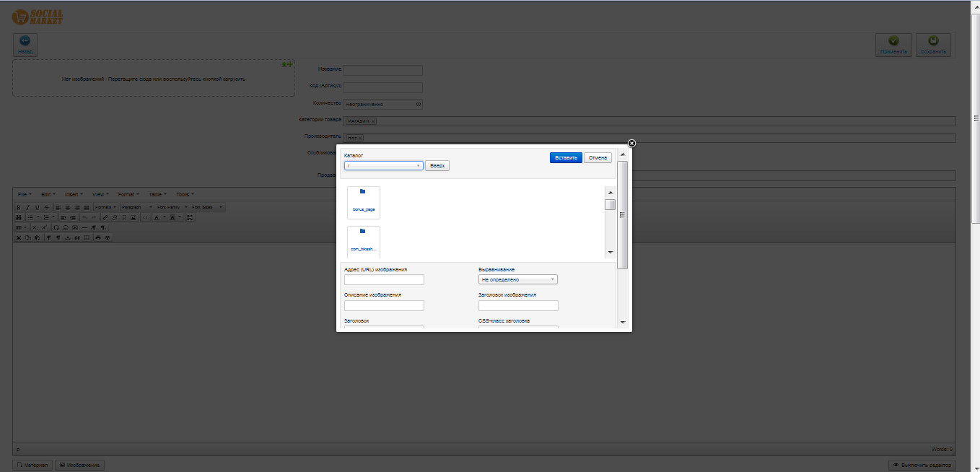
Task: Open the Paragraph block format dropdown
Action: [x=136, y=207]
